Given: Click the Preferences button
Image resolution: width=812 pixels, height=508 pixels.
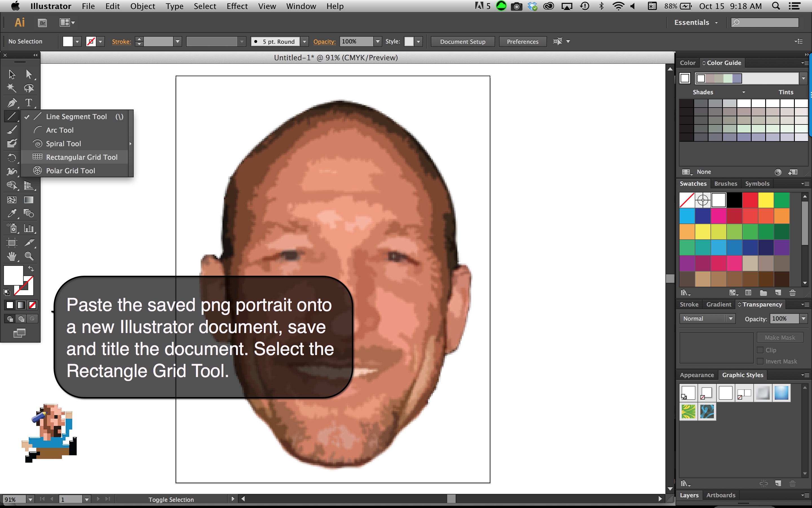Looking at the screenshot, I should (522, 41).
